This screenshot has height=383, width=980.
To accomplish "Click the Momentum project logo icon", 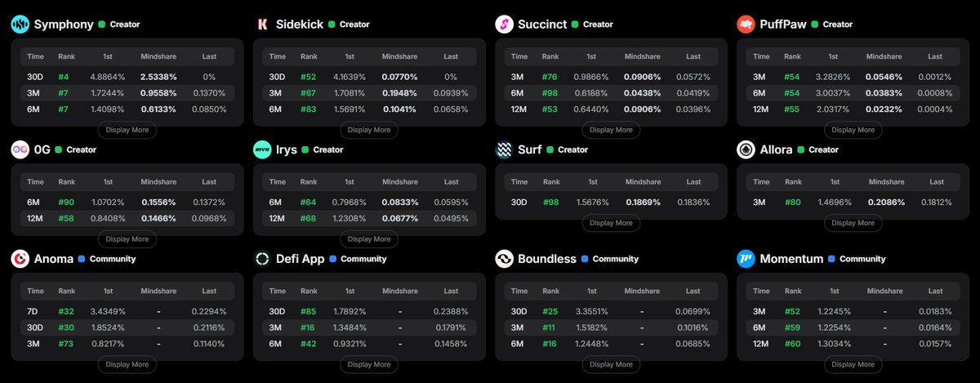I will click(x=746, y=259).
